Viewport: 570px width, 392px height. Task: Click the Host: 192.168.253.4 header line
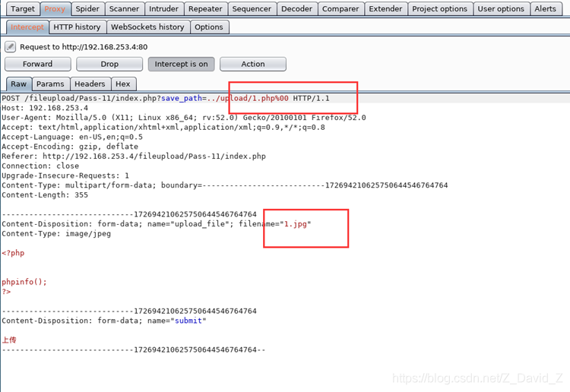coord(45,108)
